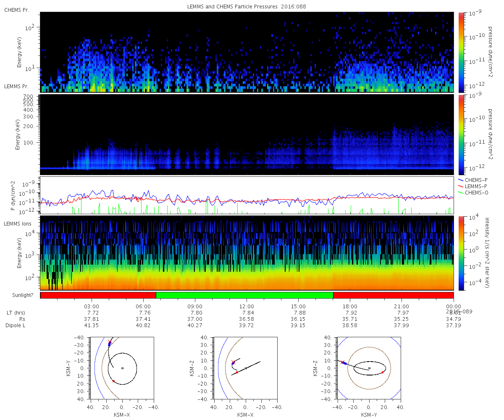Click the 21:00 time axis tick label
Viewport: 504px width, 420px height.
coord(402,307)
